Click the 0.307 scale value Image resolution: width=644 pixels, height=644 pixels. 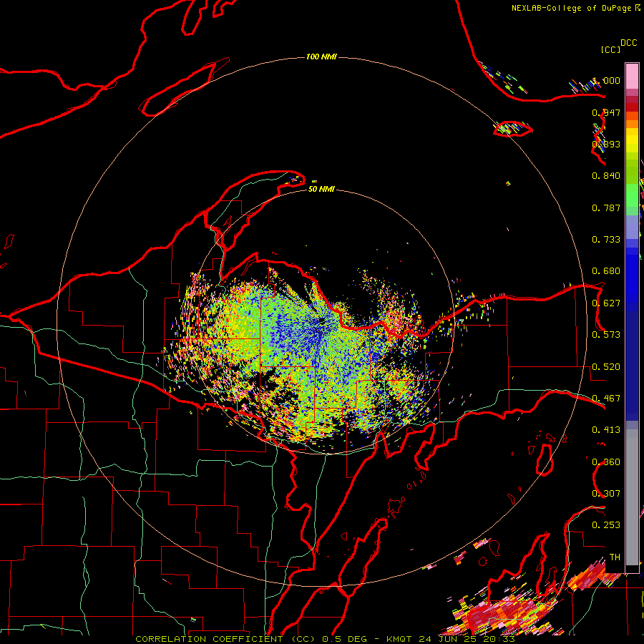pyautogui.click(x=606, y=494)
